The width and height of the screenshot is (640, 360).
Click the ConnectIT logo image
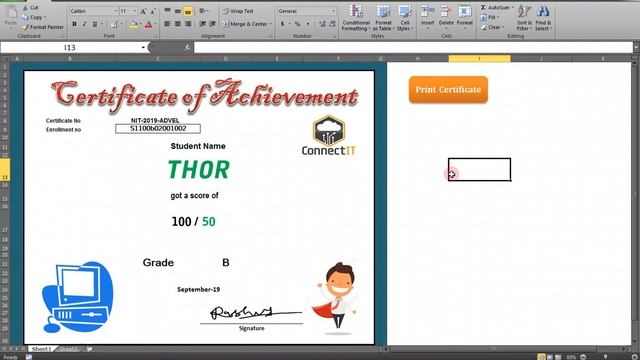[329, 136]
